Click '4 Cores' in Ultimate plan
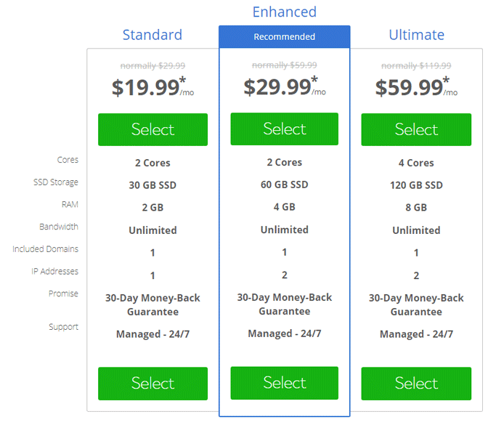 tap(416, 163)
